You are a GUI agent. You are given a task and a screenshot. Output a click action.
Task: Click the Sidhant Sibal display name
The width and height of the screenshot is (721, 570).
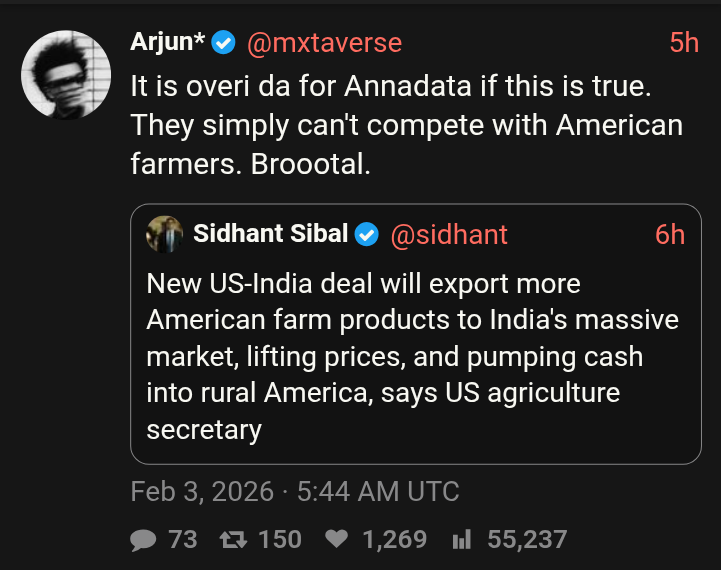(x=270, y=234)
